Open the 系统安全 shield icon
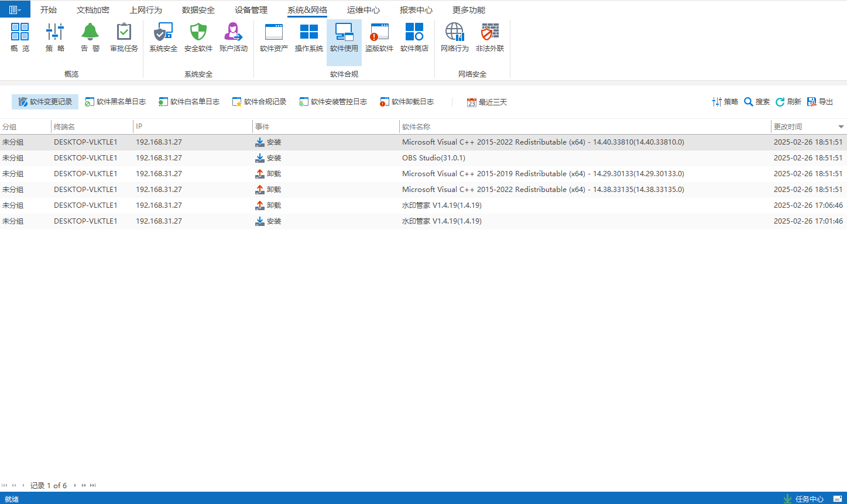This screenshot has height=504, width=847. point(163,33)
